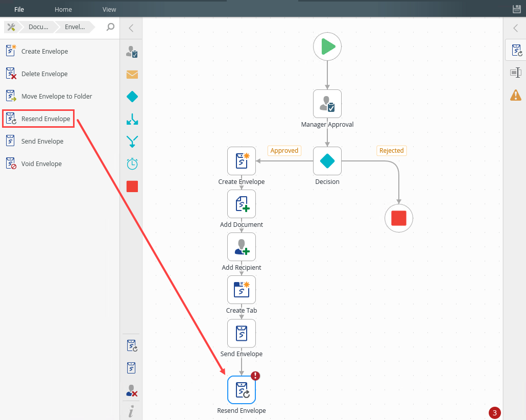Image resolution: width=526 pixels, height=420 pixels.
Task: Select Move Envelope to Folder item
Action: [57, 97]
